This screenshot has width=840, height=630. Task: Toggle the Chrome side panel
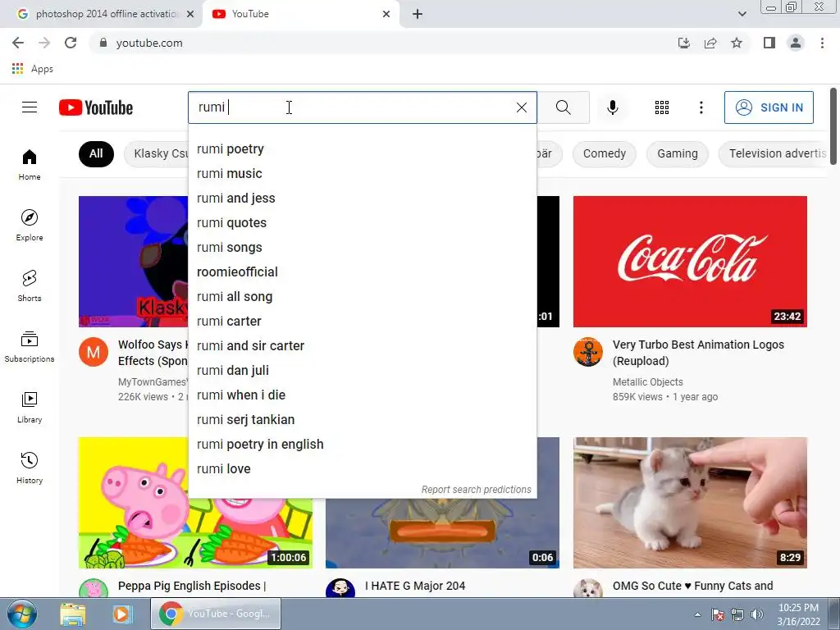pos(769,43)
